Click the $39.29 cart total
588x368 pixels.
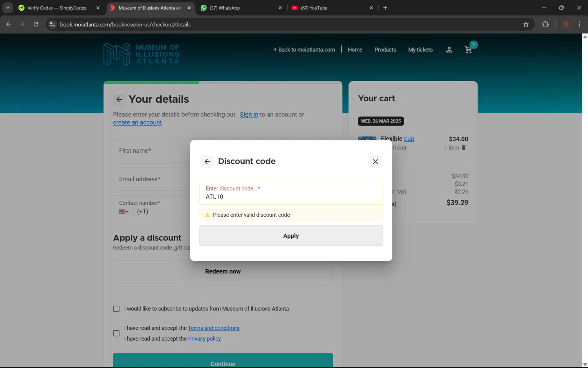pos(457,203)
